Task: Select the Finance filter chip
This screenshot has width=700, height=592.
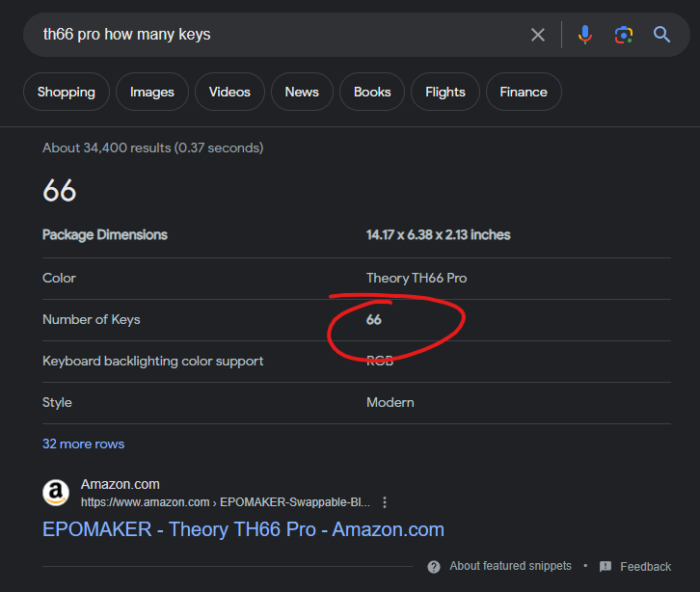Action: (x=524, y=92)
